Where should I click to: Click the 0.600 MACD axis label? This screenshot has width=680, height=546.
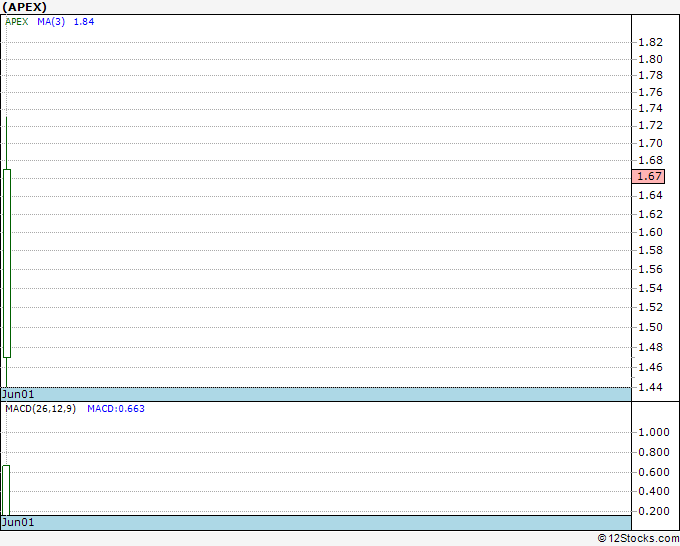coord(654,472)
